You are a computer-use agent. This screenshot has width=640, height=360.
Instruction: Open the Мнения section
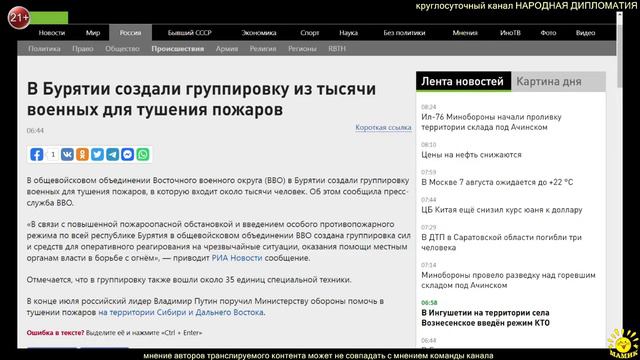click(x=465, y=33)
